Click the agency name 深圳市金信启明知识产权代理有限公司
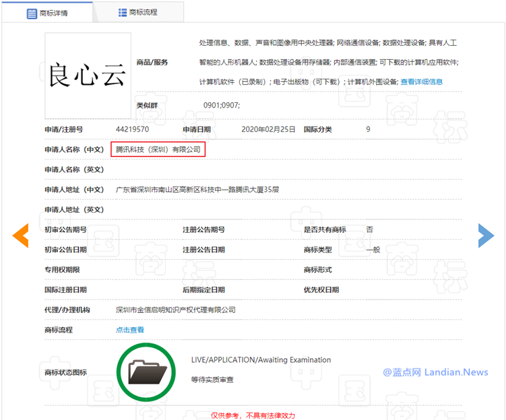 (176, 310)
